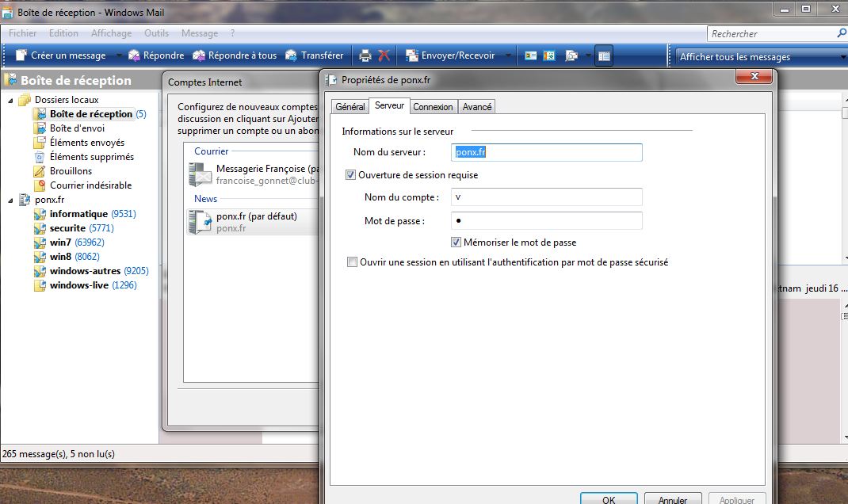Collapse the ponx.fr tree node

click(10, 200)
